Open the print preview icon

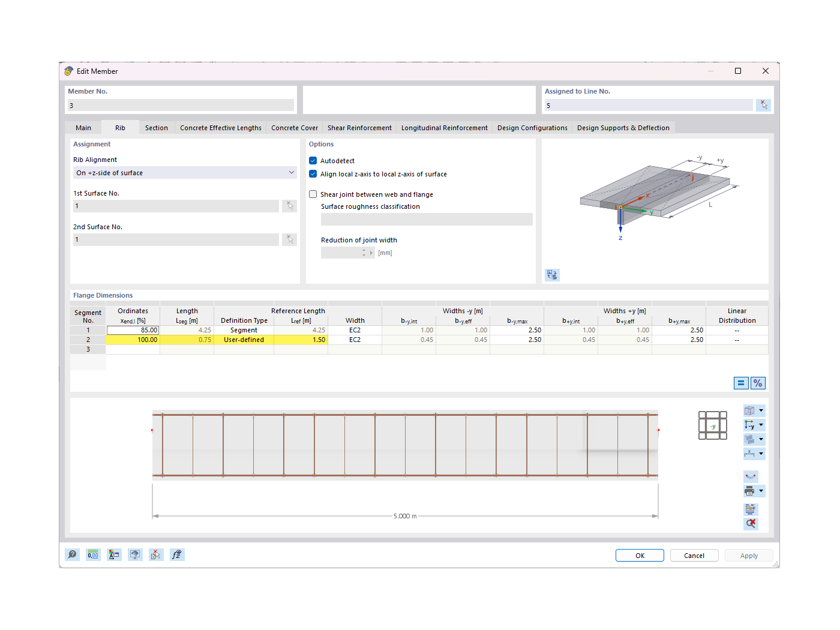point(750,509)
